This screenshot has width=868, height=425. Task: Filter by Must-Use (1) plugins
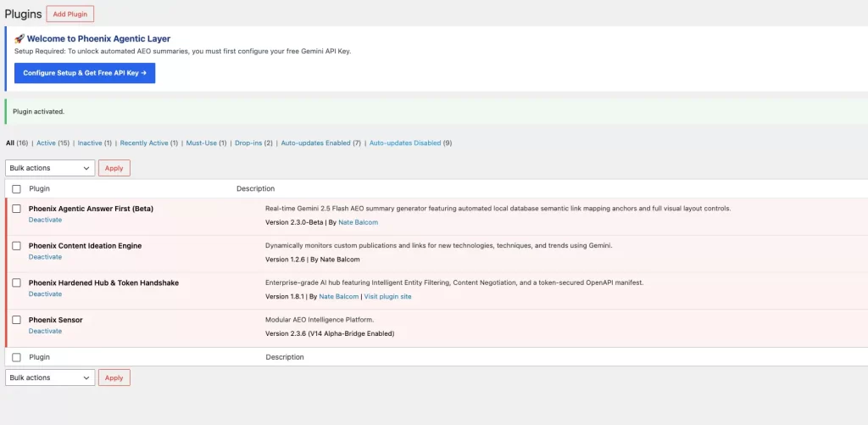[207, 143]
